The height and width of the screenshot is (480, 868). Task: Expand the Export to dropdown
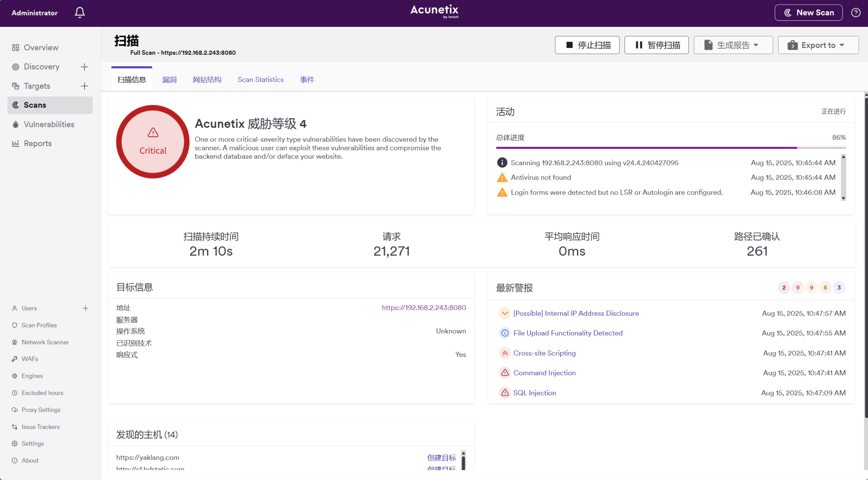(818, 45)
